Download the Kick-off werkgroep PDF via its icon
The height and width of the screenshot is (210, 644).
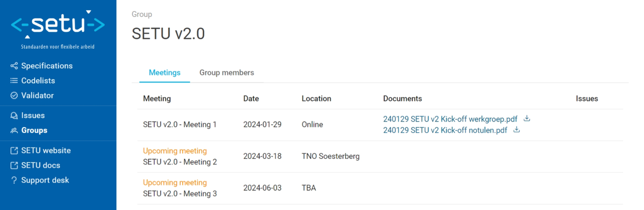pos(527,119)
